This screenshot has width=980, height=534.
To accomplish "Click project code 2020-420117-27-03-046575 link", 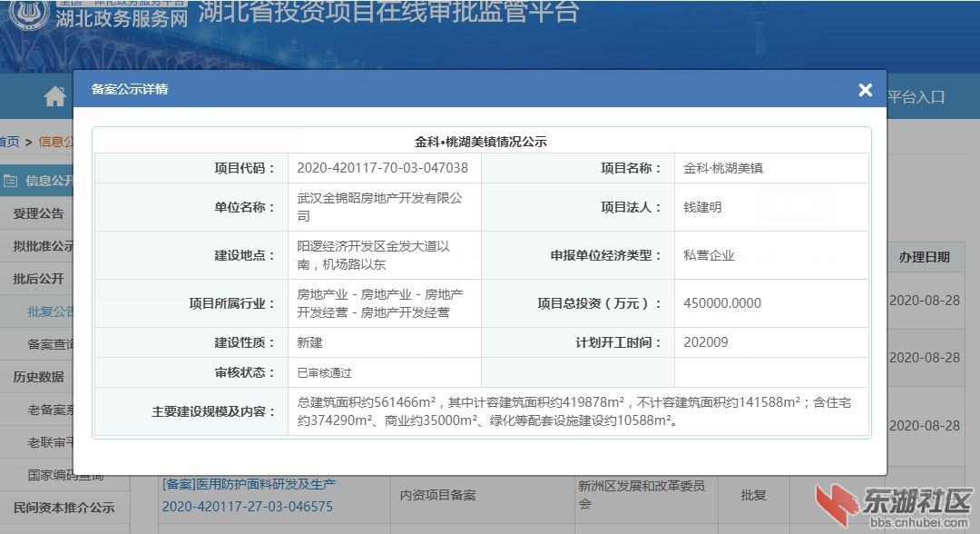I will [248, 507].
